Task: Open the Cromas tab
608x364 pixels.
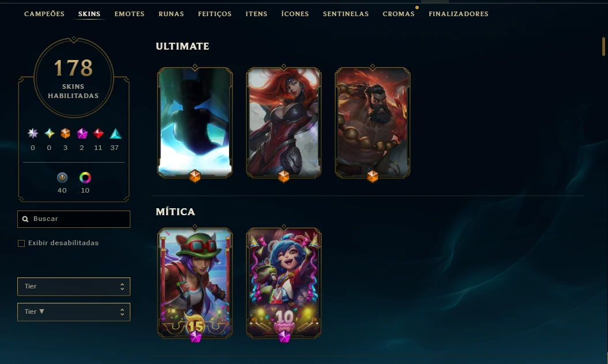Action: pos(399,14)
